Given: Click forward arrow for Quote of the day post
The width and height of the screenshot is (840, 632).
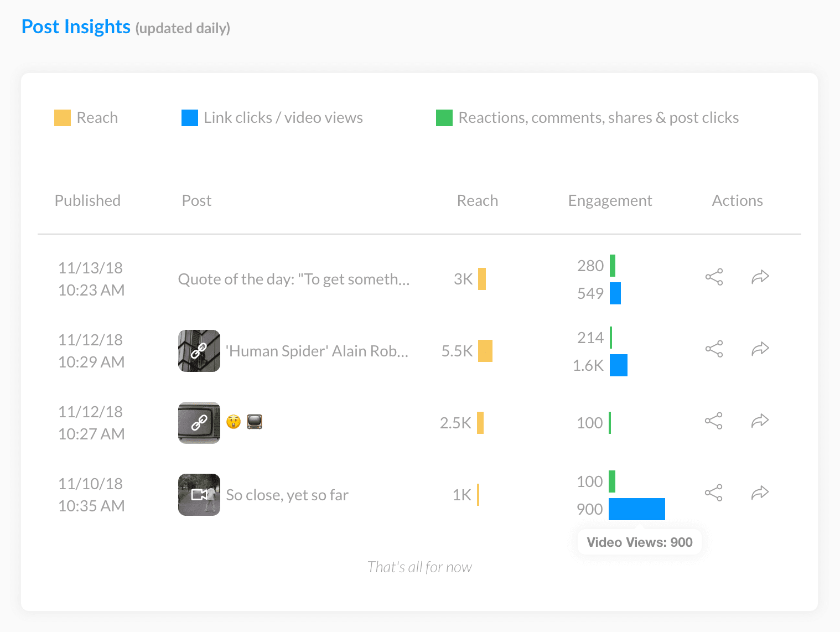Looking at the screenshot, I should 760,277.
